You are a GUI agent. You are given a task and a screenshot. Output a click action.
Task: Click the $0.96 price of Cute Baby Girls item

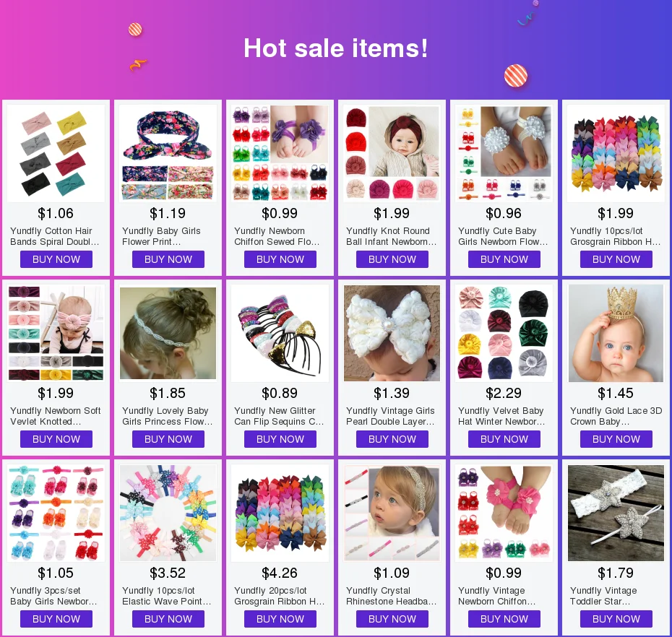click(504, 213)
